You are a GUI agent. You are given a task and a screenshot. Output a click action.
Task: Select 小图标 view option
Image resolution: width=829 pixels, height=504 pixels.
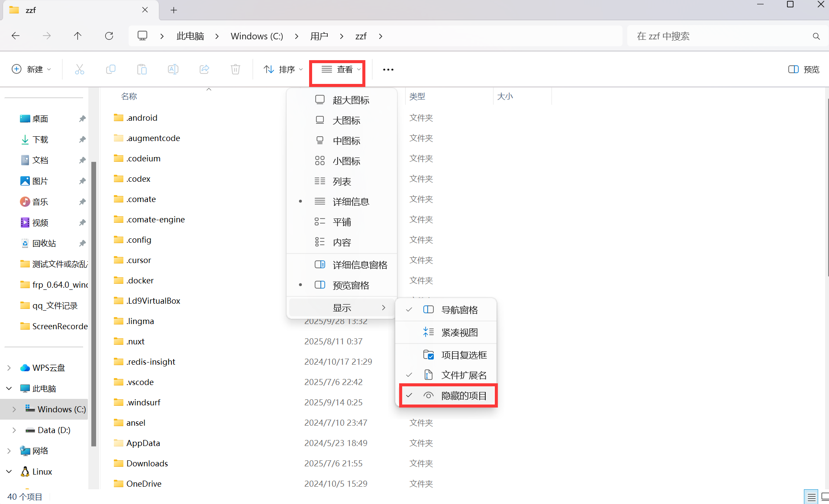(342, 161)
